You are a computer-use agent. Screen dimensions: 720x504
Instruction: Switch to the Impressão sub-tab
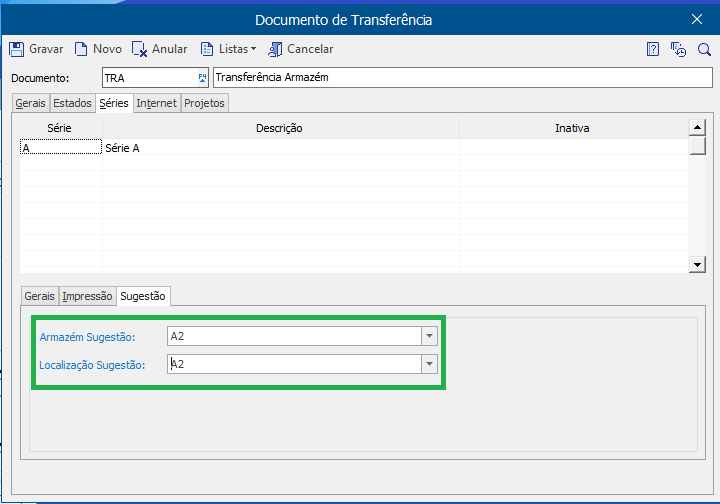[x=88, y=296]
